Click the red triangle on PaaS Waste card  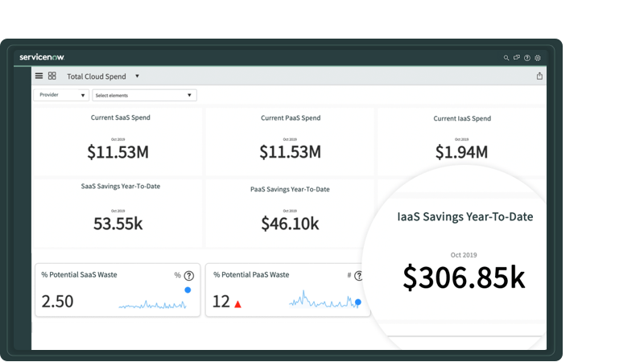(x=237, y=304)
